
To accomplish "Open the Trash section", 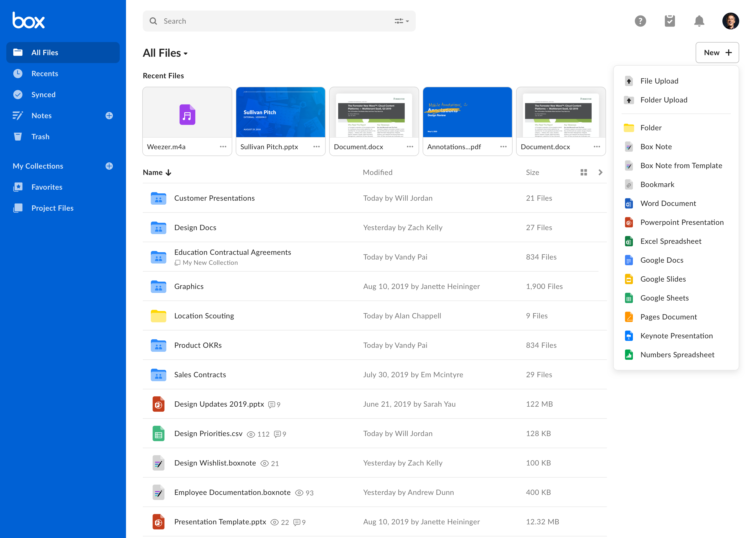I will (40, 136).
